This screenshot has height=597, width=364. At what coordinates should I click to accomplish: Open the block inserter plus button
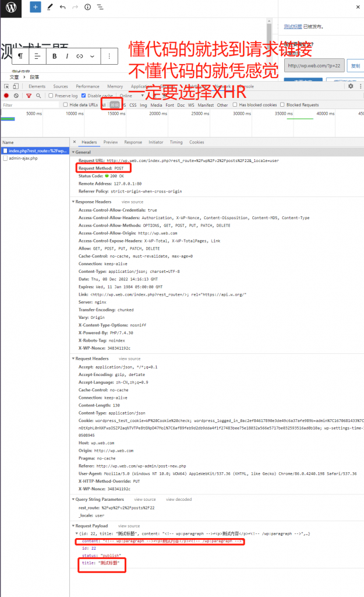(x=36, y=7)
